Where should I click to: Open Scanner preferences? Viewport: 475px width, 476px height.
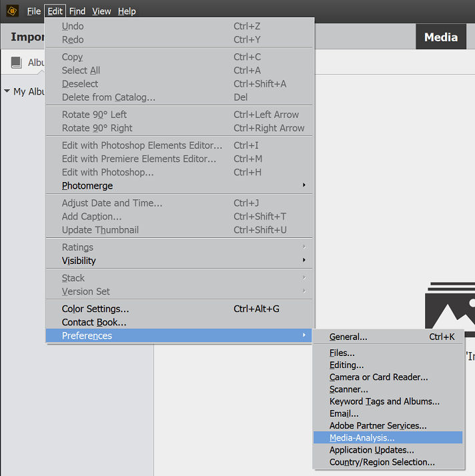click(388, 389)
